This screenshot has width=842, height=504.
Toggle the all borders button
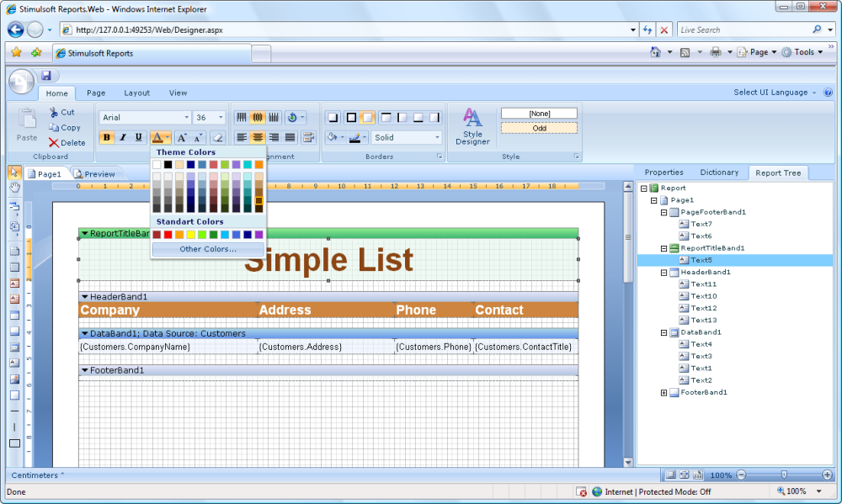[351, 117]
